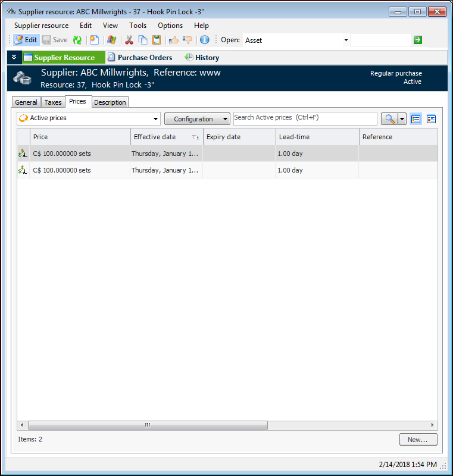Image resolution: width=453 pixels, height=476 pixels.
Task: Click the scroll right arrow
Action: (x=432, y=425)
